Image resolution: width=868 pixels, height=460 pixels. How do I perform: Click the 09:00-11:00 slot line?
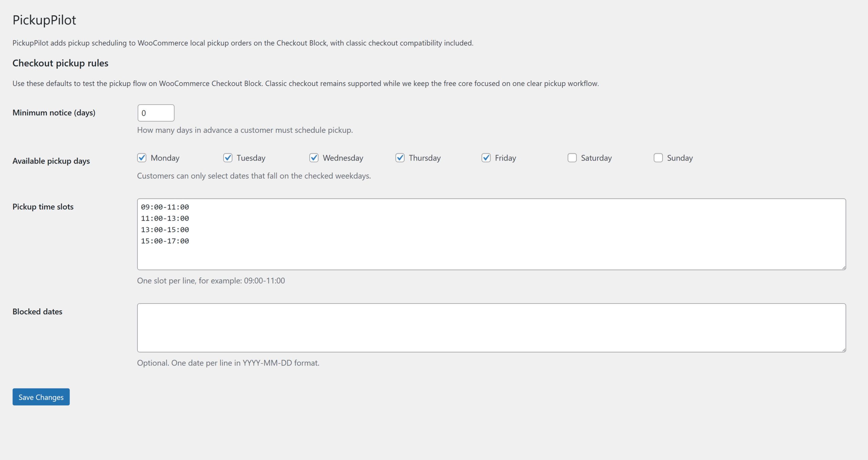tap(165, 207)
